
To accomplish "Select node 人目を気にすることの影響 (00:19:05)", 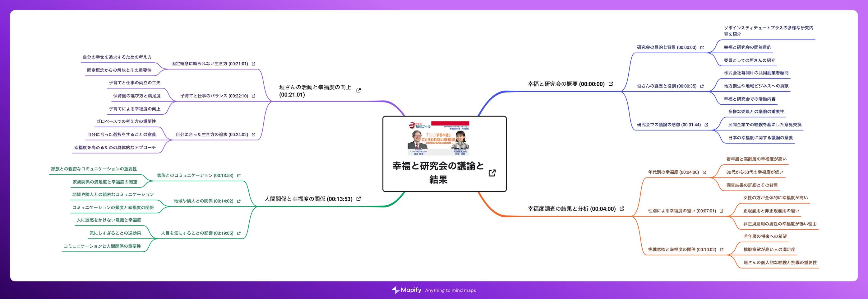I will (x=197, y=233).
